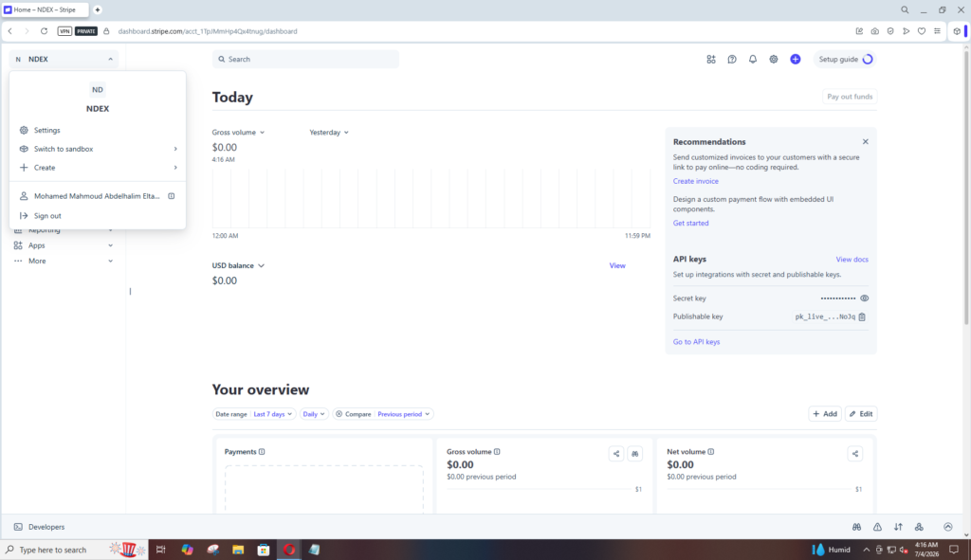The image size is (971, 560).
Task: Click the dashboard Search field
Action: tap(305, 60)
